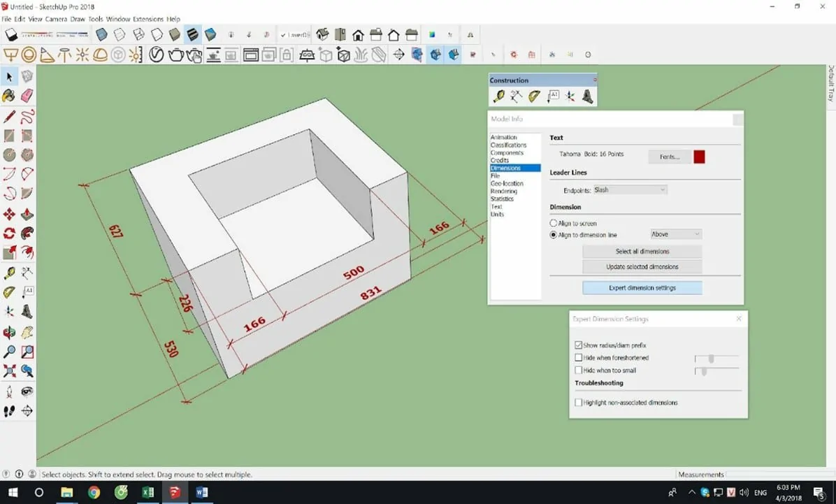Select the Rotate tool in left toolbar
The width and height of the screenshot is (836, 504).
(10, 233)
